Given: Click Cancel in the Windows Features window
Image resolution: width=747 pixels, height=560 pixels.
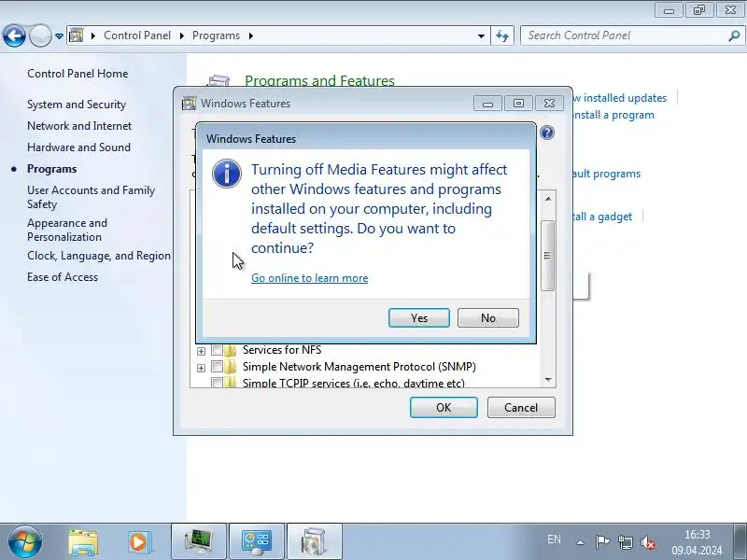Looking at the screenshot, I should pyautogui.click(x=521, y=408).
